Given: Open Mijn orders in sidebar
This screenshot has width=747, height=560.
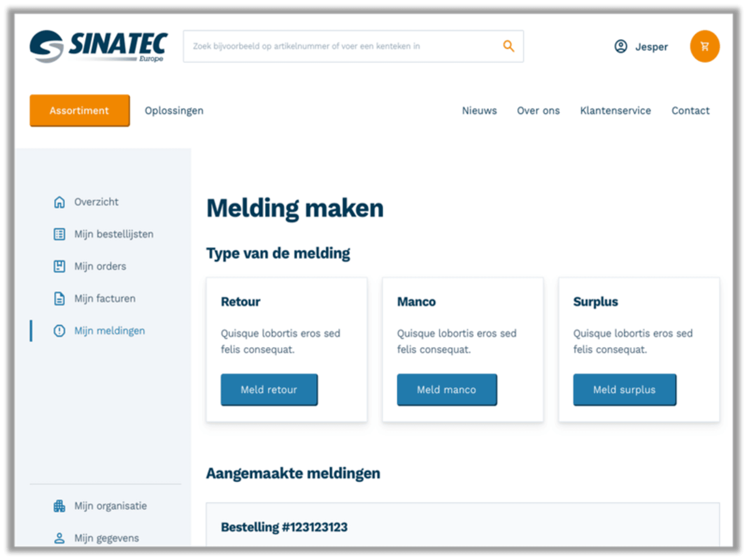Looking at the screenshot, I should (100, 266).
